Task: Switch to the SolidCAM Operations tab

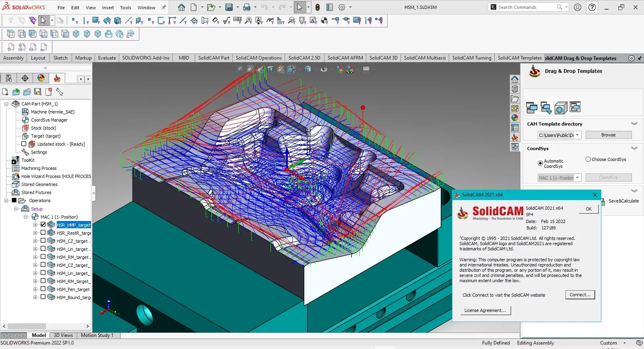Action: tap(258, 58)
